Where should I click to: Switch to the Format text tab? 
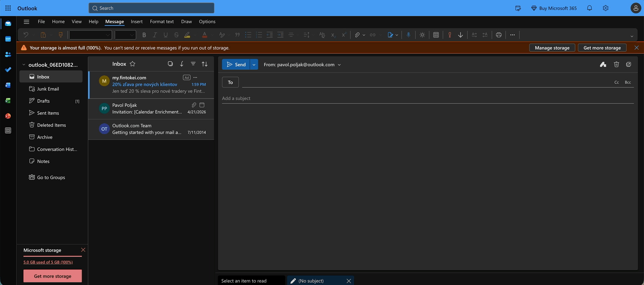162,21
